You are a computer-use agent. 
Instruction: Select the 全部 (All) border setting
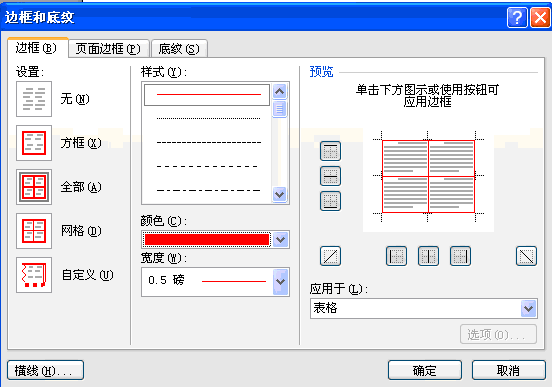click(x=34, y=187)
